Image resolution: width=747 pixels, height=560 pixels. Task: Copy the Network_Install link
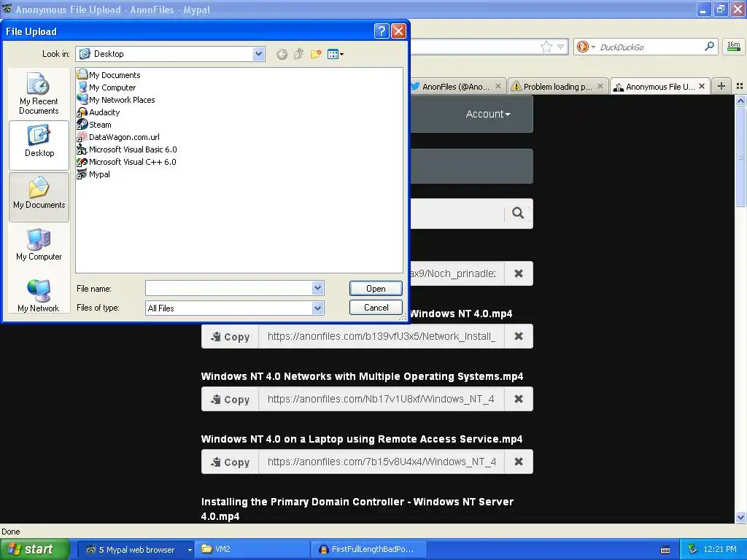tap(230, 336)
